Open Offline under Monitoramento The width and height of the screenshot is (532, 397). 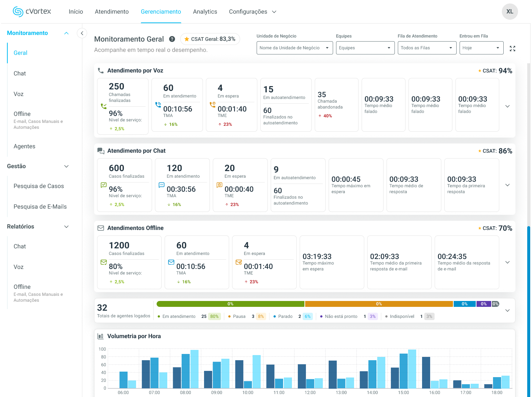(38, 120)
